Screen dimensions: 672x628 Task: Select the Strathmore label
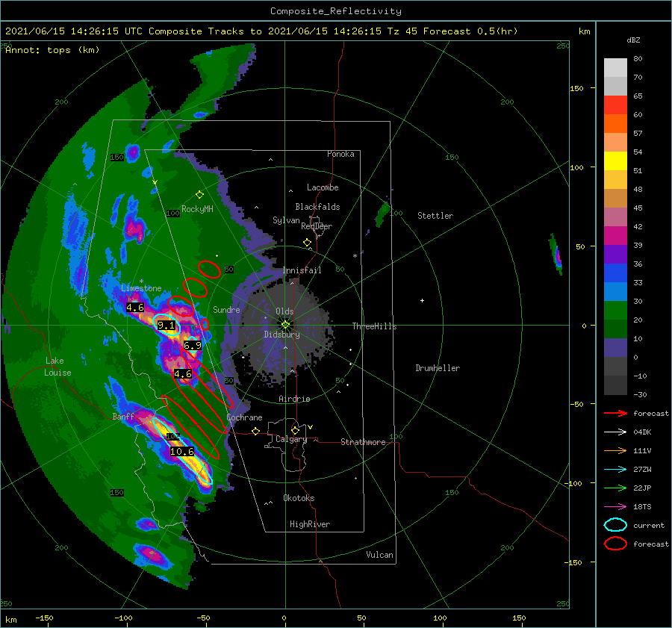coord(363,442)
